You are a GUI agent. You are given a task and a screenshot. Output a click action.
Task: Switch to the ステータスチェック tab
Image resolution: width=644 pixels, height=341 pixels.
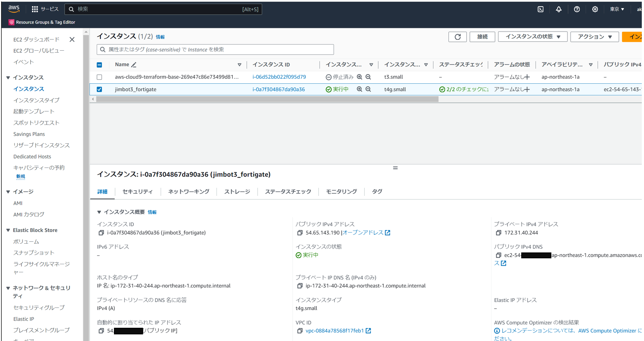click(x=288, y=191)
